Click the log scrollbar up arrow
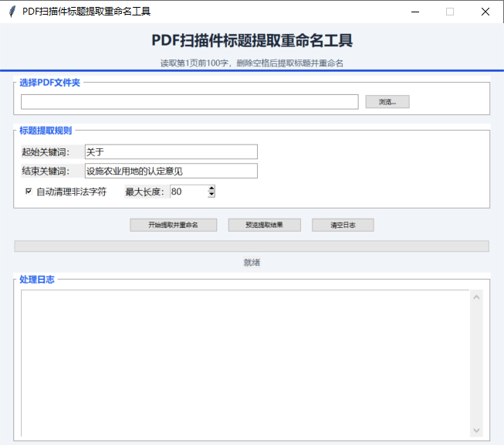 [x=476, y=297]
